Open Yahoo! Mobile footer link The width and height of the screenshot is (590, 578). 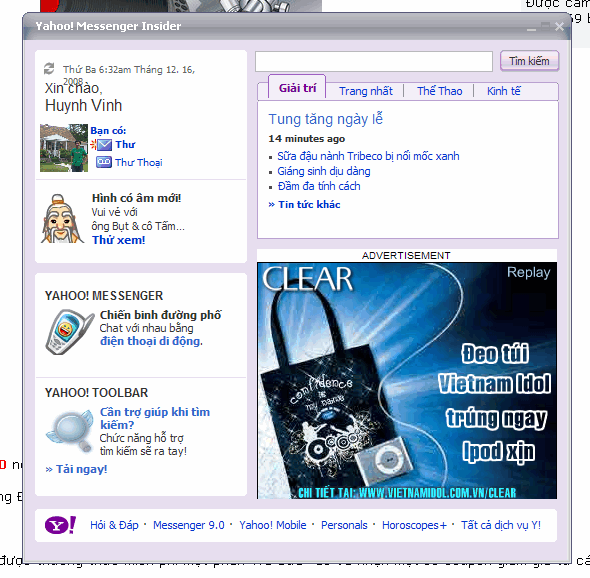(x=272, y=525)
